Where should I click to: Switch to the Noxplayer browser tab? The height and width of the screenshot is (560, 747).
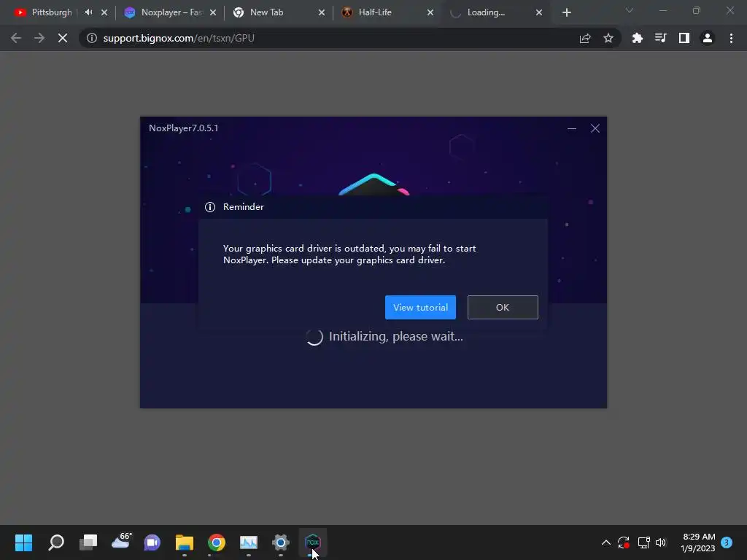coord(164,12)
